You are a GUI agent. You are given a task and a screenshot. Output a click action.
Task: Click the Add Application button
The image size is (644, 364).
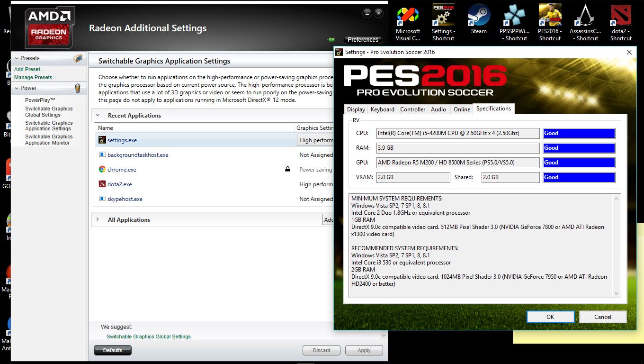click(x=329, y=220)
